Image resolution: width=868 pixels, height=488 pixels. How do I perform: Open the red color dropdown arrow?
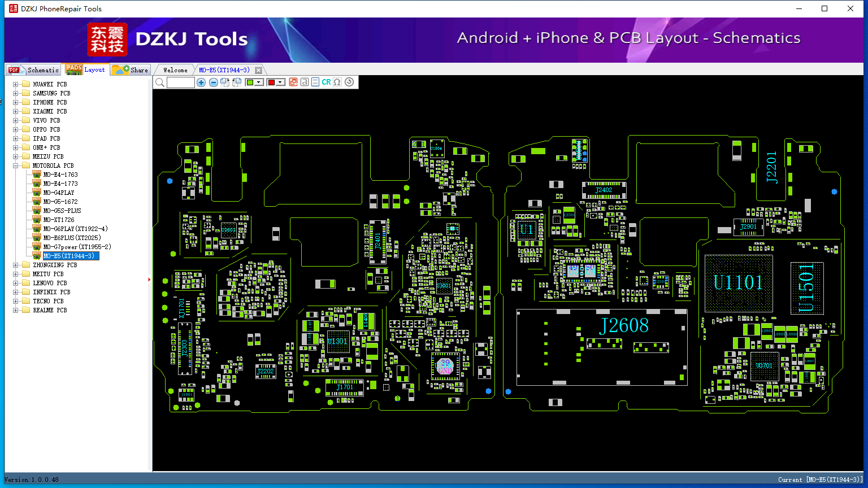(280, 82)
